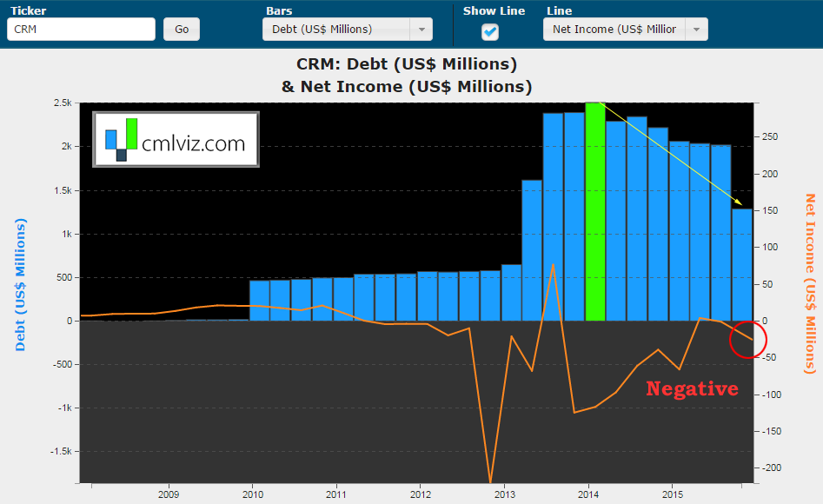The height and width of the screenshot is (504, 823).
Task: Click the "250" net income axis tick
Action: [770, 137]
